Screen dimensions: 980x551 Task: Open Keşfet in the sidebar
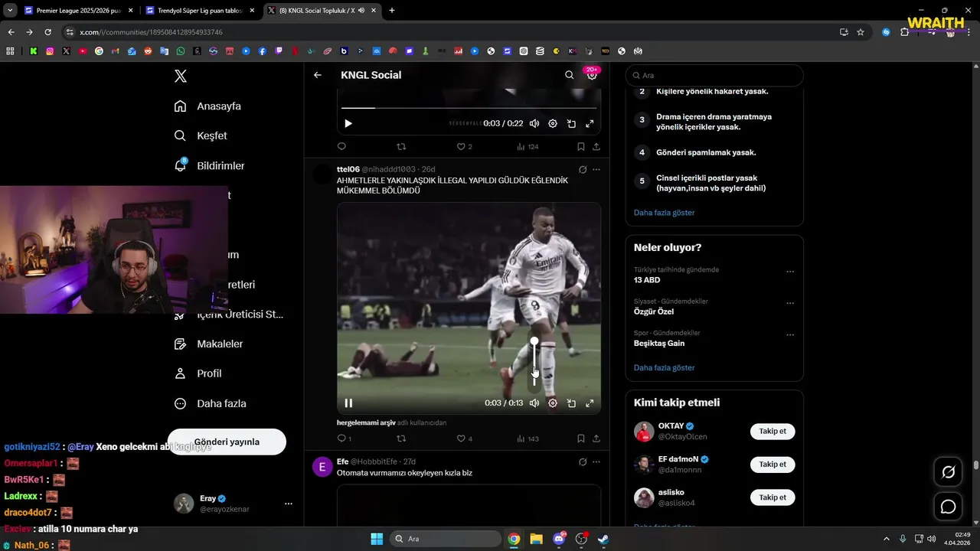(201, 135)
